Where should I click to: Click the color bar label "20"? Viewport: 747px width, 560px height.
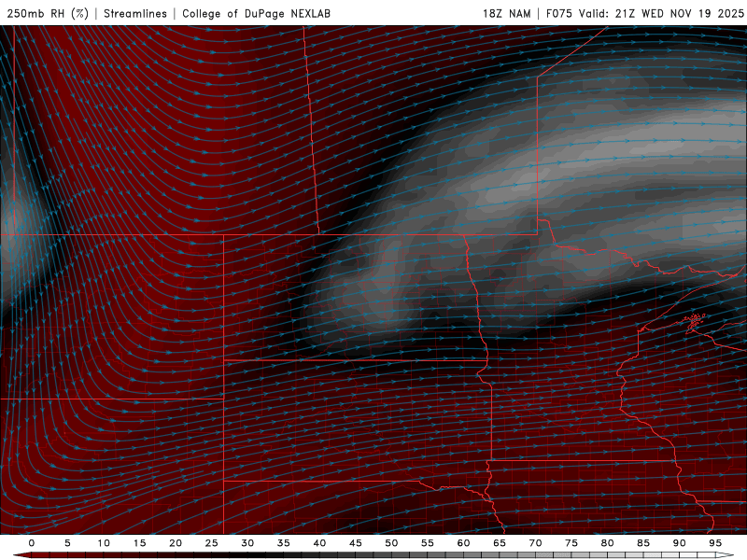(x=176, y=543)
